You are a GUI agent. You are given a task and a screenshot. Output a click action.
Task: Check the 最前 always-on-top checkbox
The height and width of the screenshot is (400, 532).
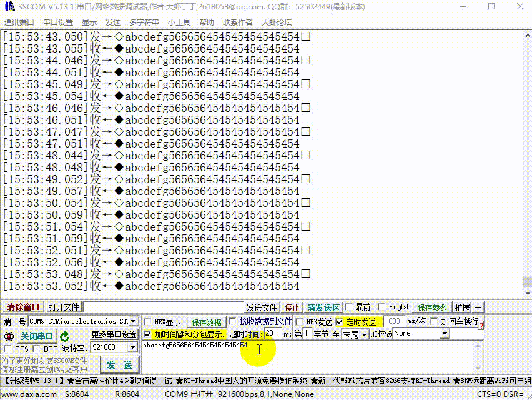coord(348,307)
